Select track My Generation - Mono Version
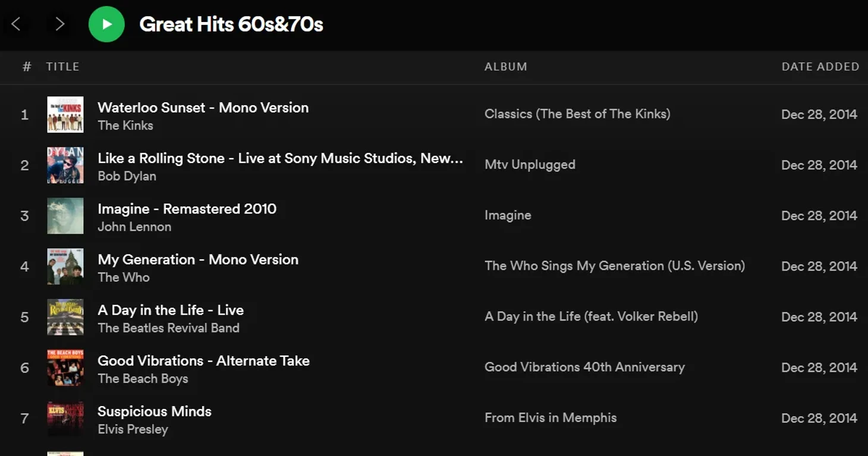Image resolution: width=868 pixels, height=456 pixels. [x=198, y=259]
